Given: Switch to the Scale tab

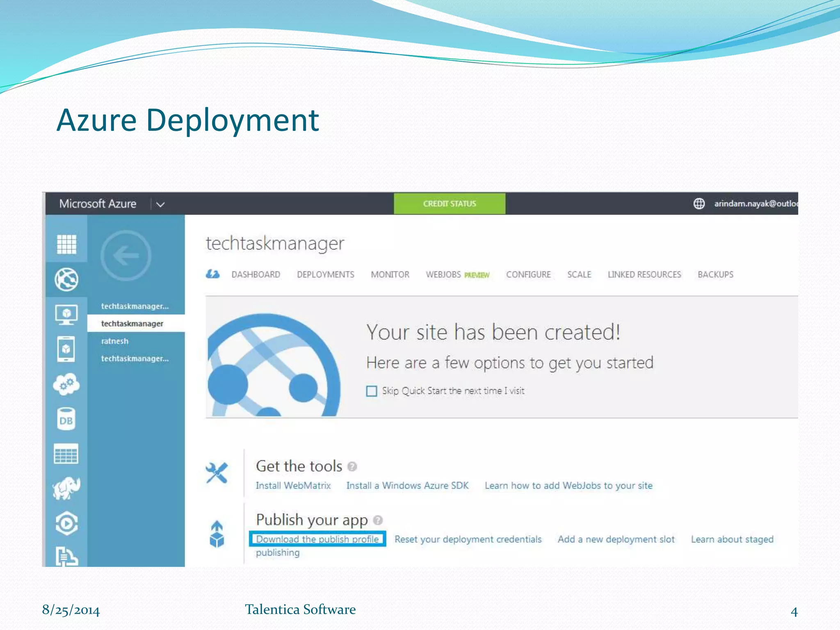Looking at the screenshot, I should (579, 274).
